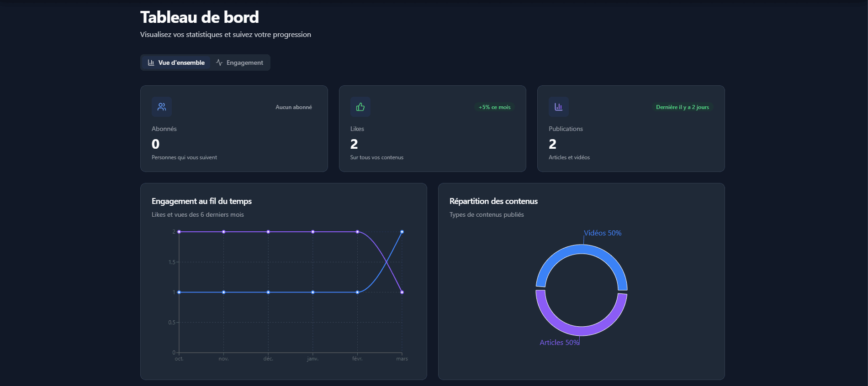Click the purple line's data point at mars
The width and height of the screenshot is (868, 386).
(x=402, y=292)
